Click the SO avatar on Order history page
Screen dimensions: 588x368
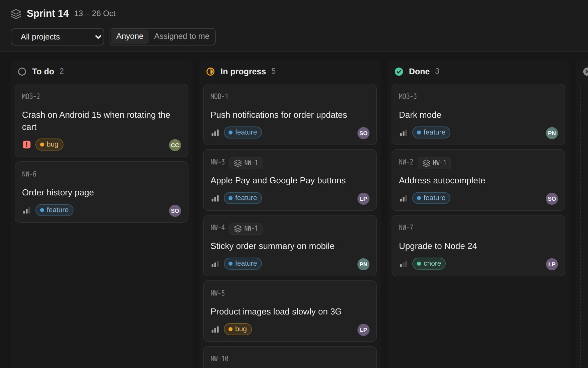(175, 211)
